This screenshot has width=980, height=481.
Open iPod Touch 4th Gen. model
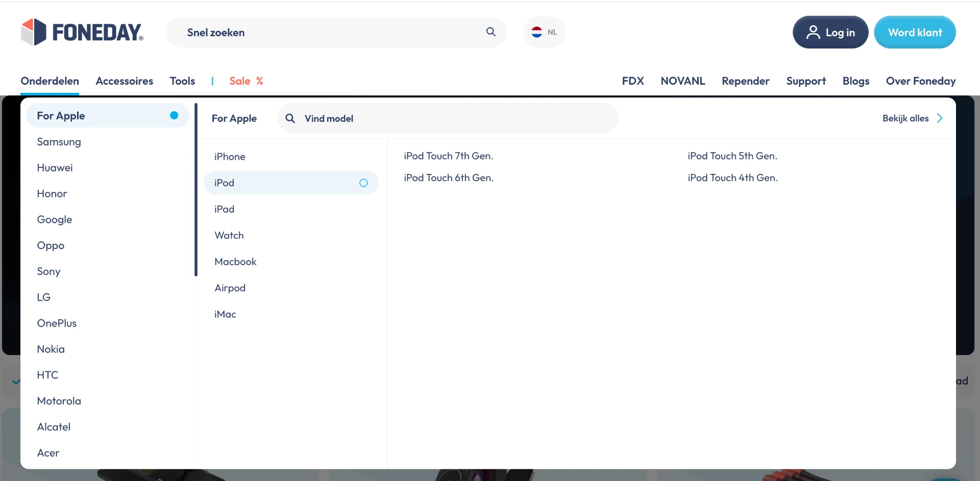coord(732,178)
